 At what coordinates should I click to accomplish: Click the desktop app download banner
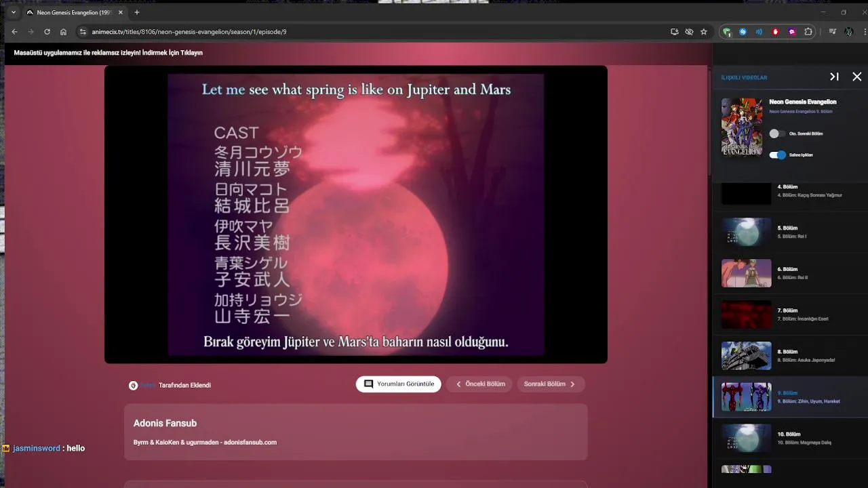point(108,53)
